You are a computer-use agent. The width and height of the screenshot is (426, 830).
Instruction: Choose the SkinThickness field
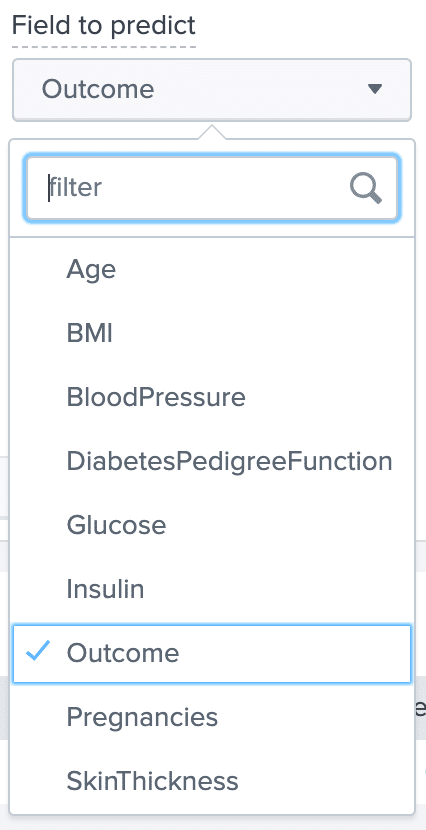coord(212,781)
